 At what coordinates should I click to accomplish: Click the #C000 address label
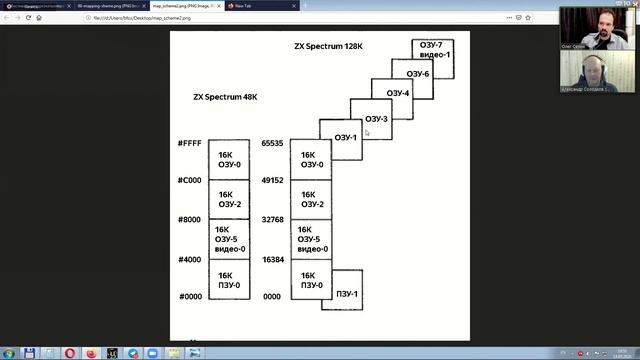pos(189,180)
